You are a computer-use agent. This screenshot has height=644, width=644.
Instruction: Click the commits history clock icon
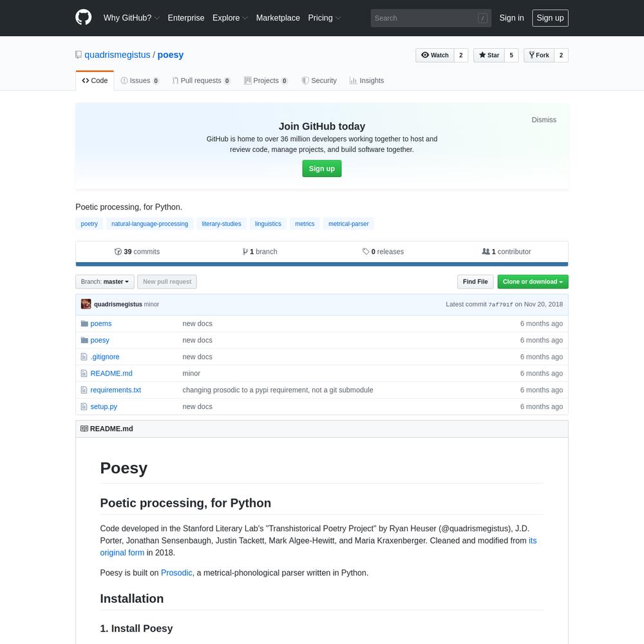(x=118, y=251)
